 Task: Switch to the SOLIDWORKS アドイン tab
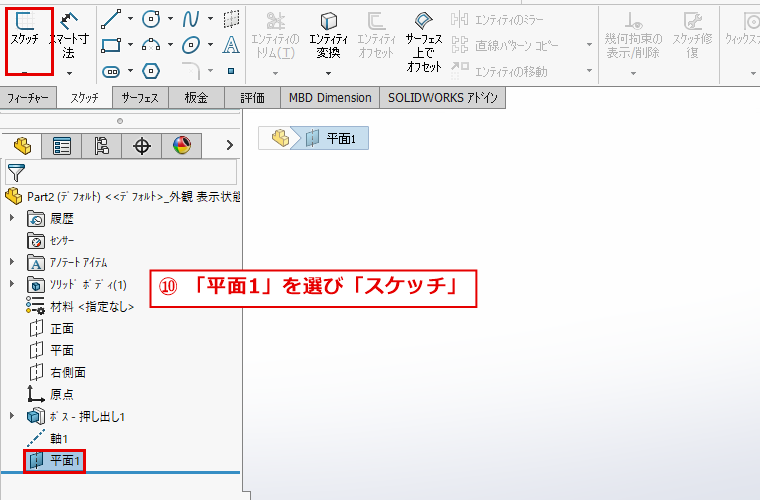[x=443, y=98]
